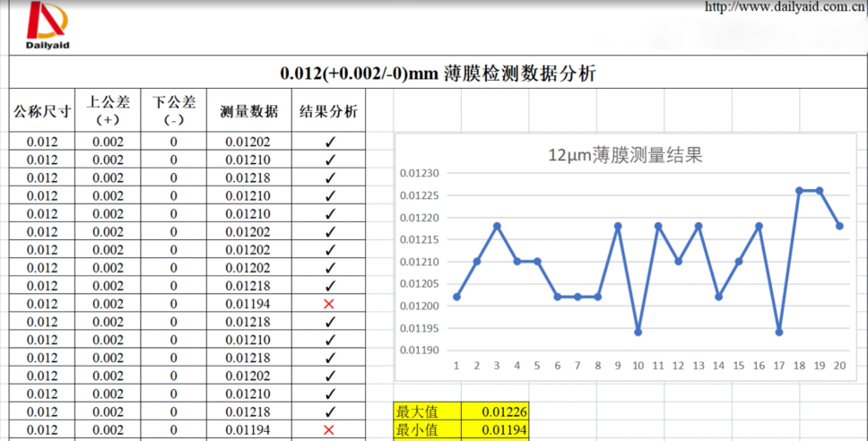This screenshot has height=441, width=868.
Task: Select the 下公差 (-) header cell
Action: pos(173,111)
